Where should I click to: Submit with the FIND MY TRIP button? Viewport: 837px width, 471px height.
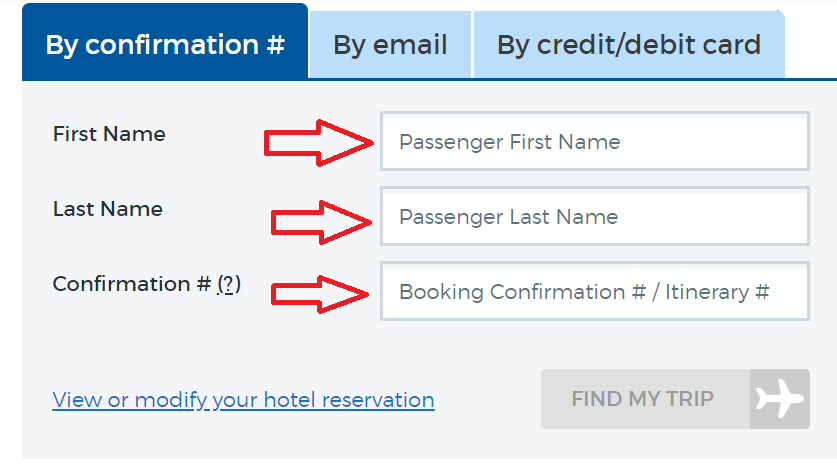pos(675,399)
